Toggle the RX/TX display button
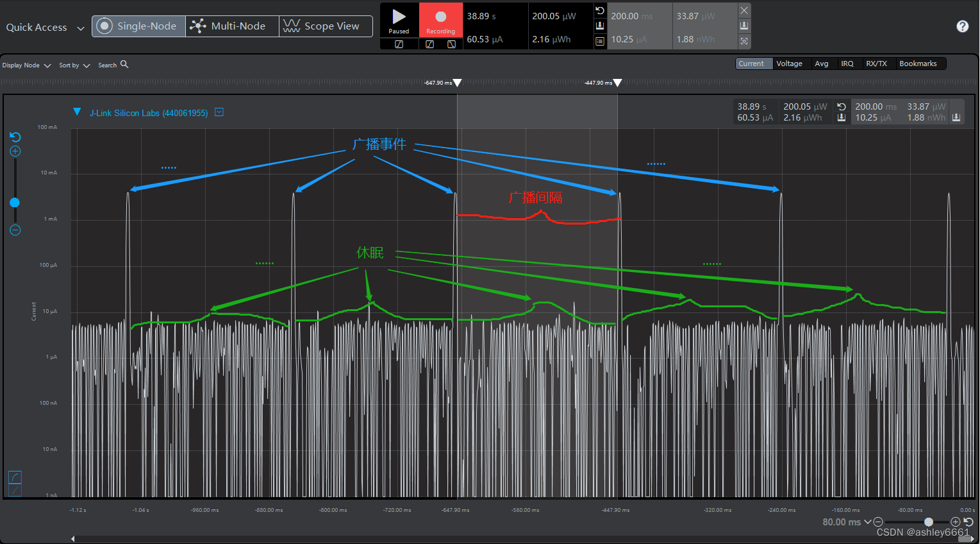The image size is (980, 544). (x=877, y=64)
